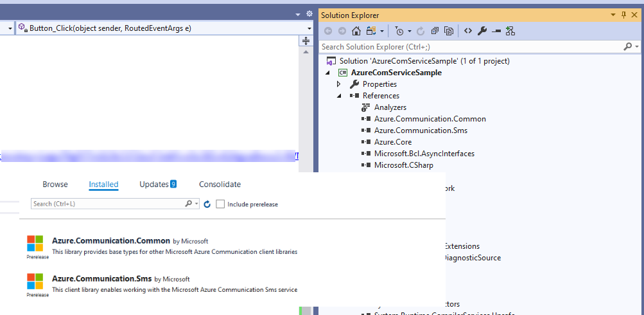Click the Search Solution Explorer field
The height and width of the screenshot is (315, 644).
pyautogui.click(x=469, y=47)
